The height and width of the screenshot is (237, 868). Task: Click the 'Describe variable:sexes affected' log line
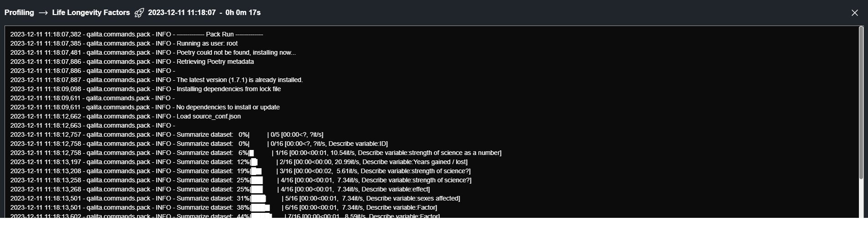pos(413,199)
